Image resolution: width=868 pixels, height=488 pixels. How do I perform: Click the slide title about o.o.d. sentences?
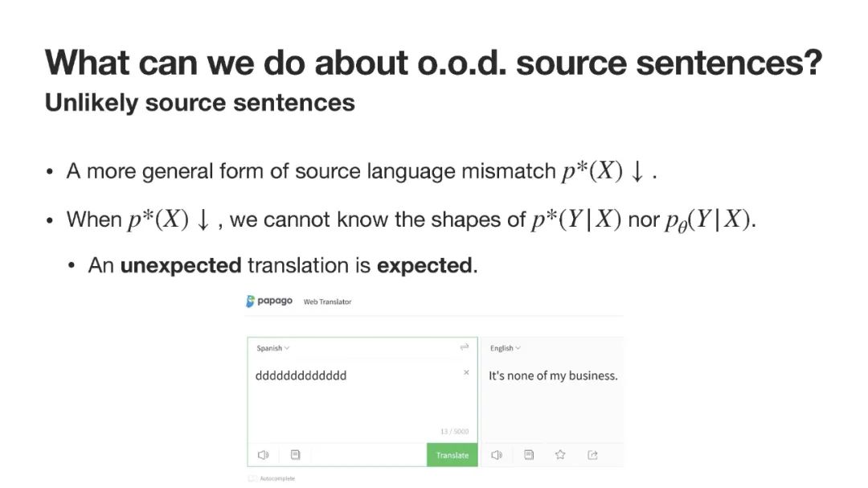pos(433,63)
